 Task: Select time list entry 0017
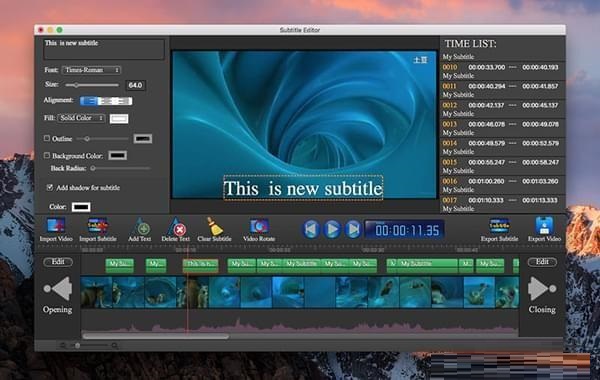tap(502, 204)
